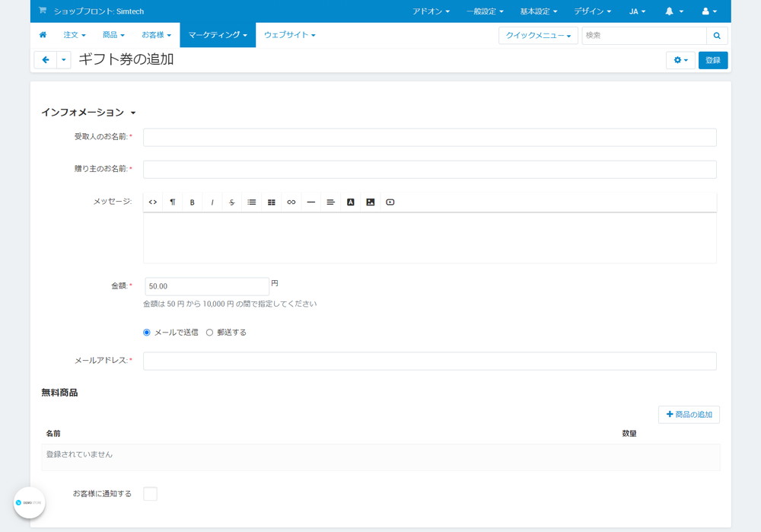Apply strikethrough formatting in message editor

(232, 202)
